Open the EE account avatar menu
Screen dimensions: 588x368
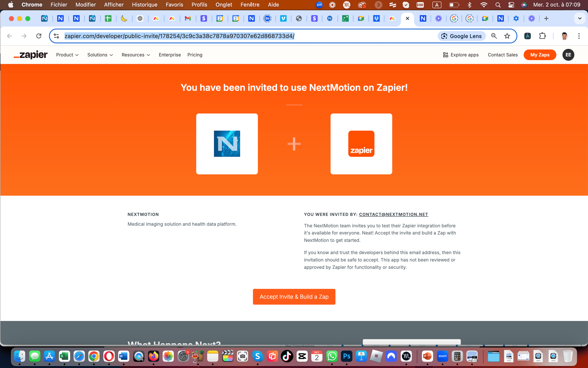[568, 55]
